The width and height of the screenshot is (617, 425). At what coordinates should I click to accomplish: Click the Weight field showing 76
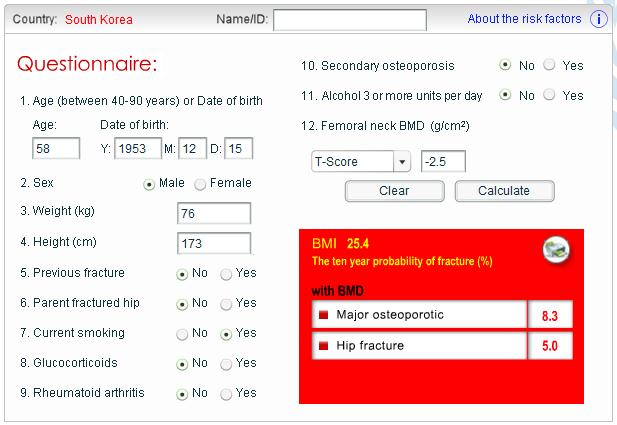pyautogui.click(x=214, y=213)
